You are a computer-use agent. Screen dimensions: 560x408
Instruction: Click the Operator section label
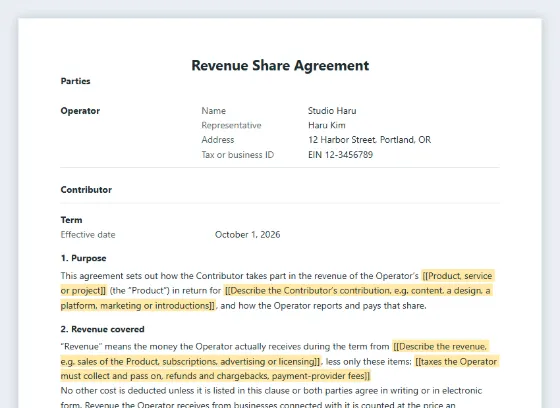pos(80,111)
